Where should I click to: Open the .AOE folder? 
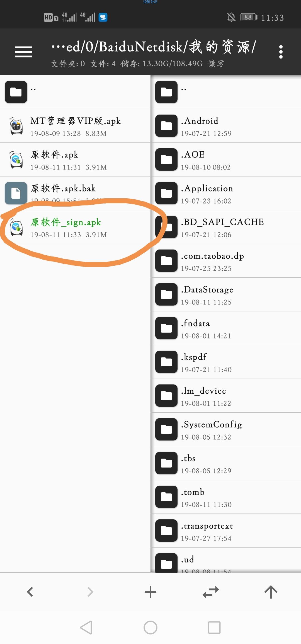tap(226, 159)
